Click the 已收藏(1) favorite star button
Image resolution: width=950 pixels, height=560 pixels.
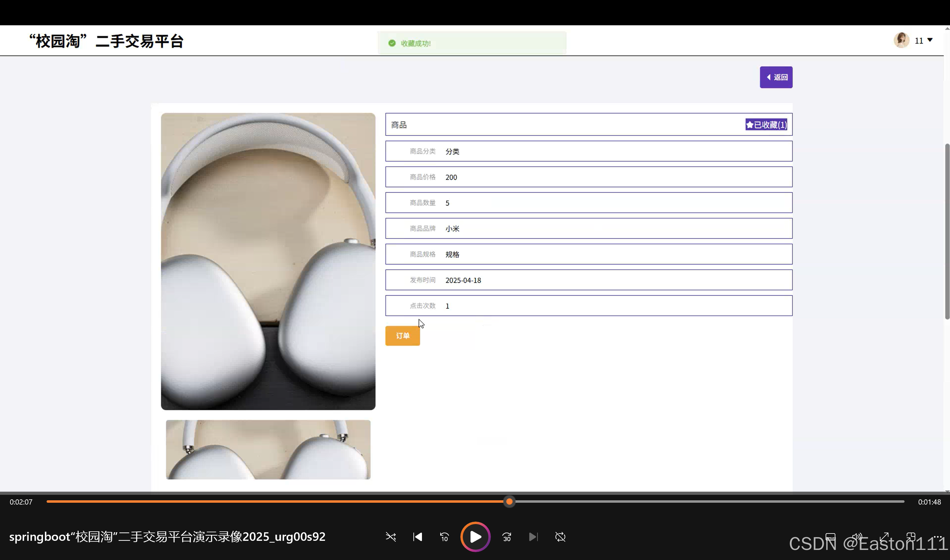[766, 125]
